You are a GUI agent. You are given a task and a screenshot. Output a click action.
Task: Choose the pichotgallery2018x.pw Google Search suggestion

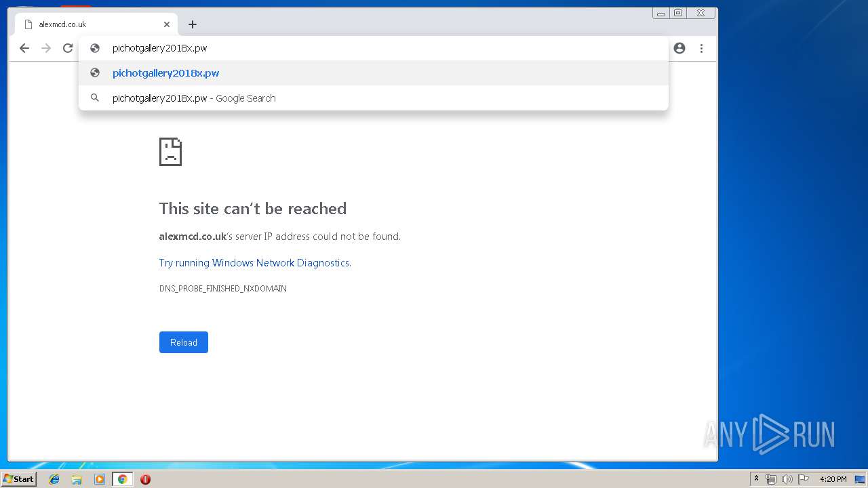point(374,98)
